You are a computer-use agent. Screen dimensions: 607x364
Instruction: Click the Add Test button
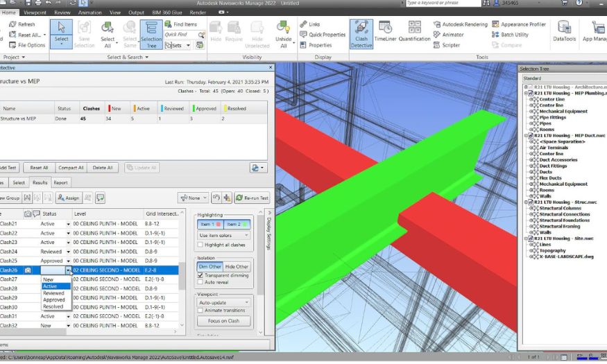tap(8, 168)
